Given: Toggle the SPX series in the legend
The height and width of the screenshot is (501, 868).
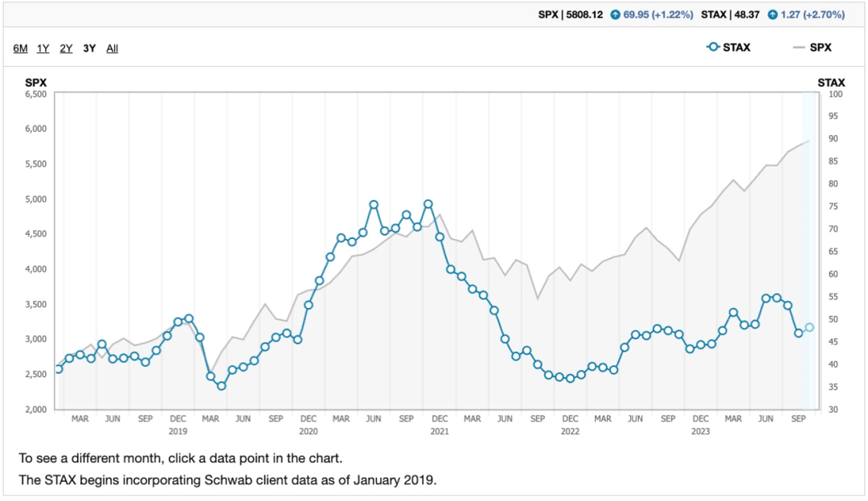Looking at the screenshot, I should [x=812, y=47].
